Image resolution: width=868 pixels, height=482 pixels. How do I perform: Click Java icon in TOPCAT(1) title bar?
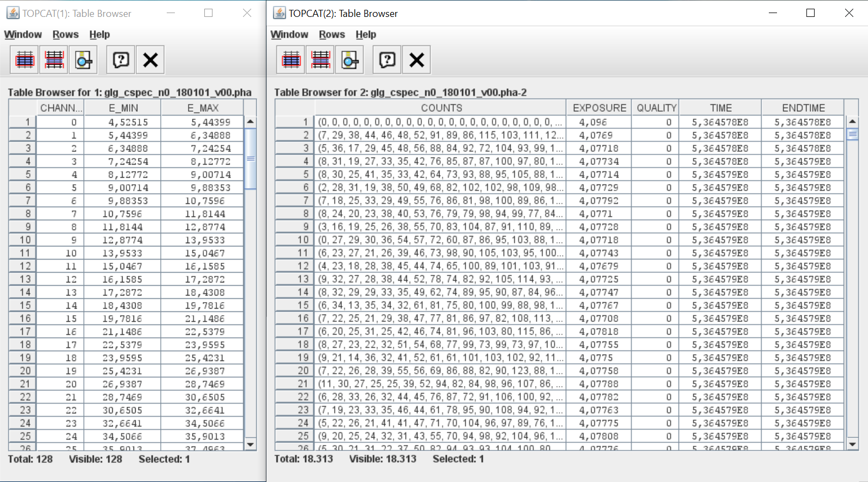[13, 13]
